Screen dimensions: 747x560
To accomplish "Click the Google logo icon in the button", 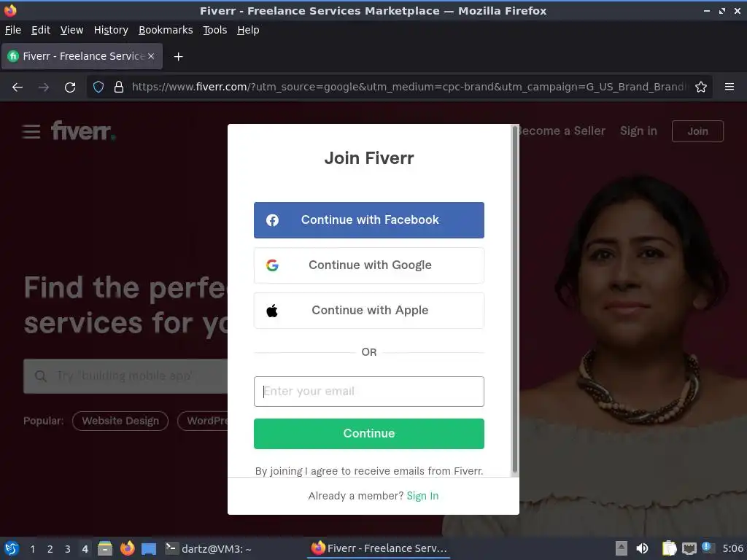I will coord(273,265).
